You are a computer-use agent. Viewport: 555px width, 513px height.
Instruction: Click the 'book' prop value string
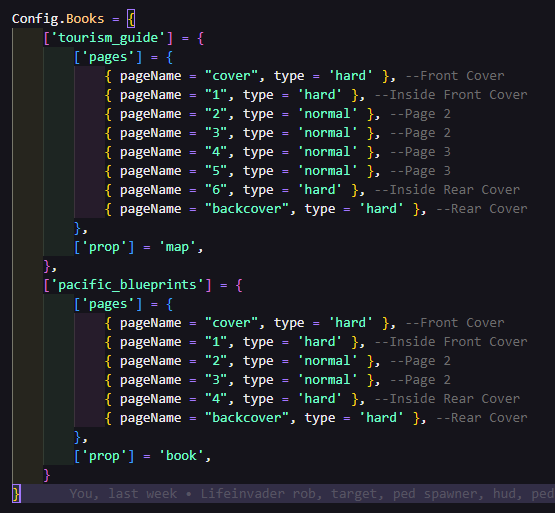181,456
